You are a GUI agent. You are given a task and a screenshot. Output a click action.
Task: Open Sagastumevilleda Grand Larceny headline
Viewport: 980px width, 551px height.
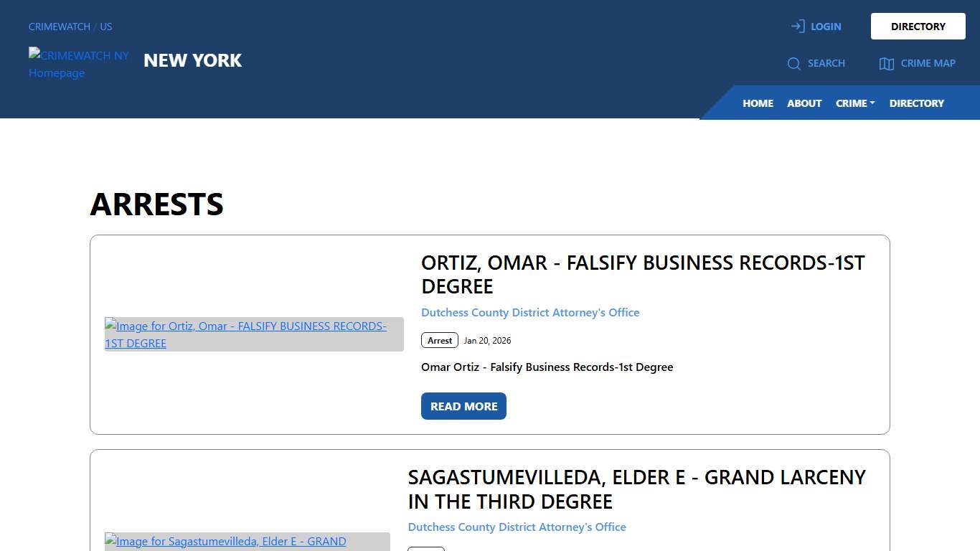(636, 489)
